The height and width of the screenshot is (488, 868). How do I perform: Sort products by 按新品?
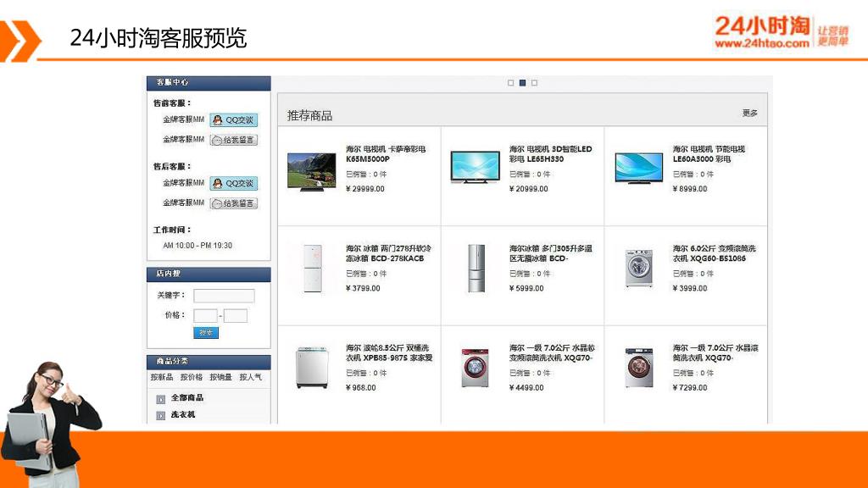coord(162,377)
